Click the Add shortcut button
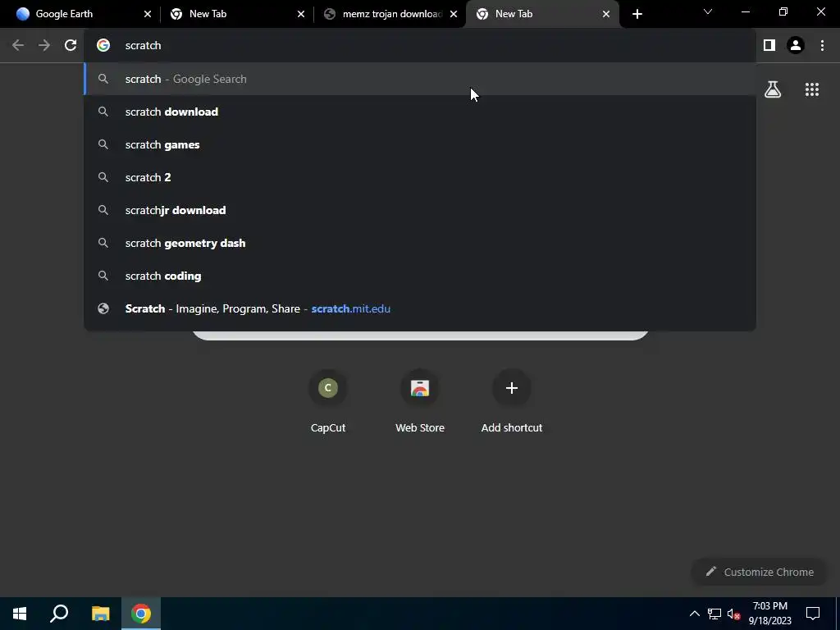This screenshot has height=630, width=840. point(512,402)
